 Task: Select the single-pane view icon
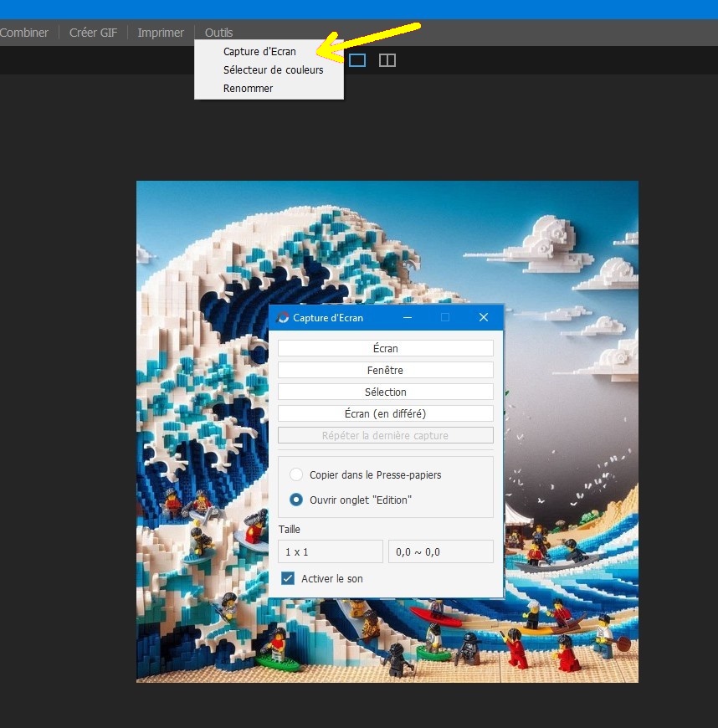357,60
